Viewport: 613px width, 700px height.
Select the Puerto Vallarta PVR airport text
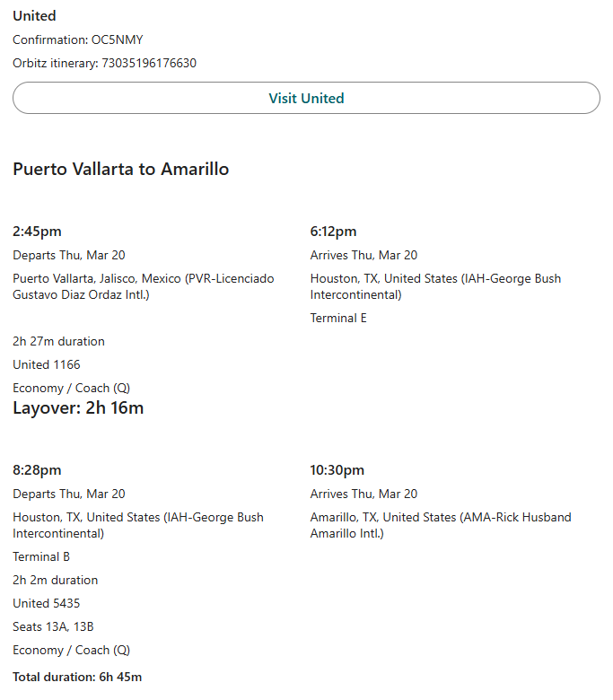coord(144,286)
